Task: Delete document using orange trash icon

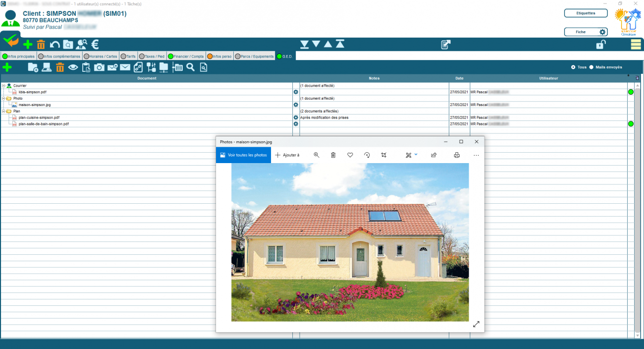Action: (60, 67)
